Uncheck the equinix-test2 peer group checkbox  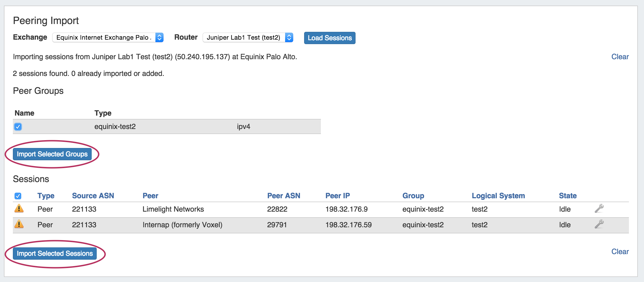tap(18, 127)
